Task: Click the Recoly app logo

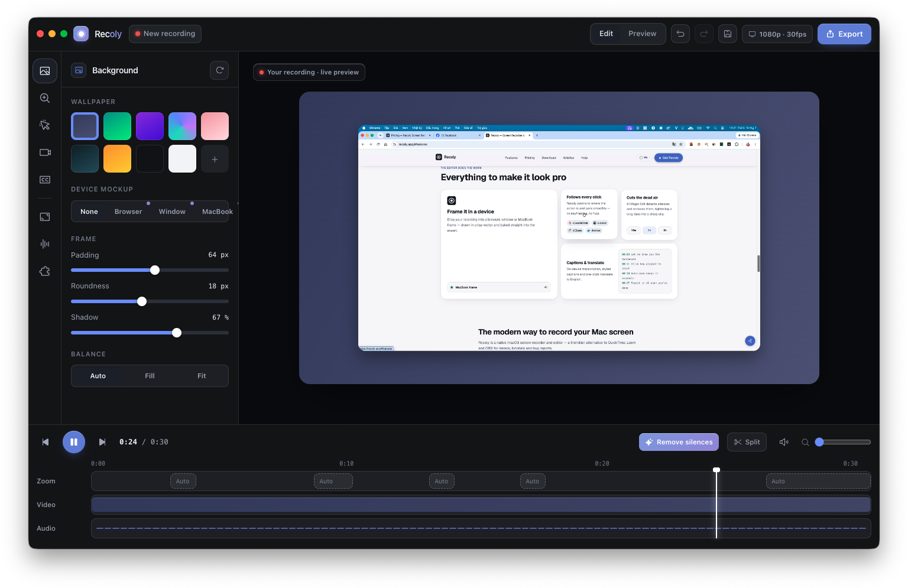Action: [81, 34]
